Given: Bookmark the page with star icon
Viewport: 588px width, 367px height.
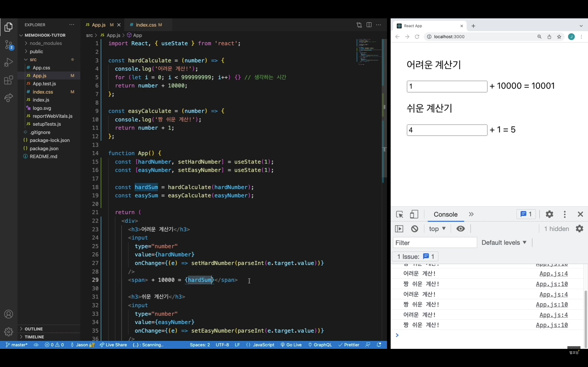Looking at the screenshot, I should (559, 37).
